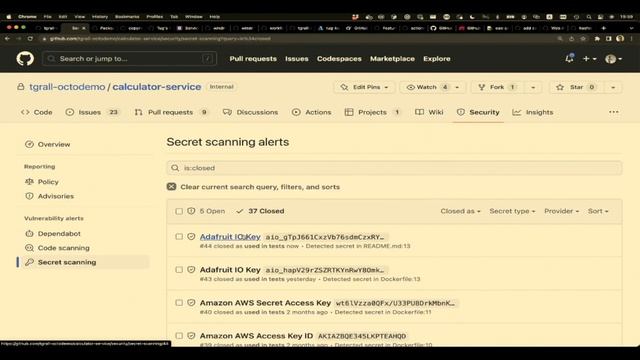Screen dimensions: 640x360
Task: Open the Edit Pins dropdown
Action: [x=364, y=87]
